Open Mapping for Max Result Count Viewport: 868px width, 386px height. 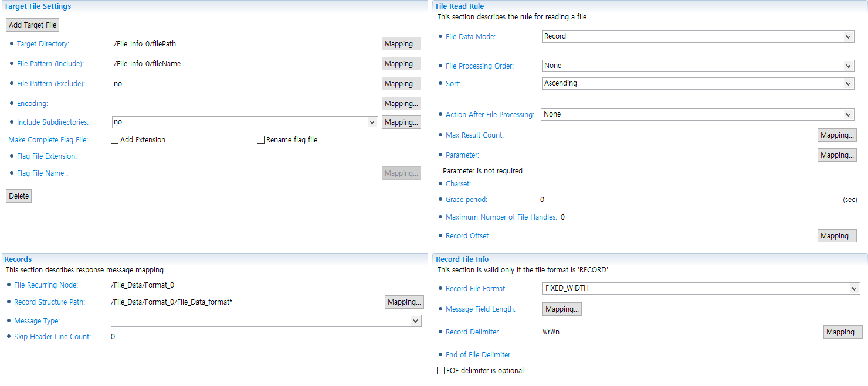click(837, 135)
